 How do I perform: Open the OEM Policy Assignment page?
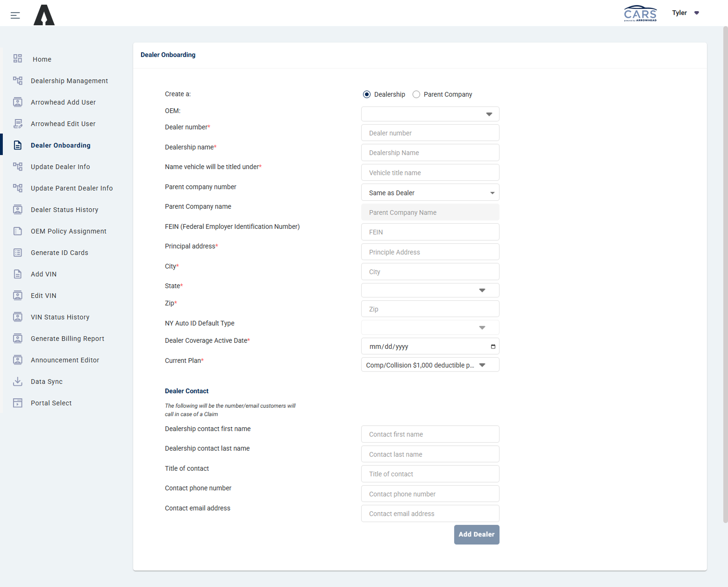68,231
